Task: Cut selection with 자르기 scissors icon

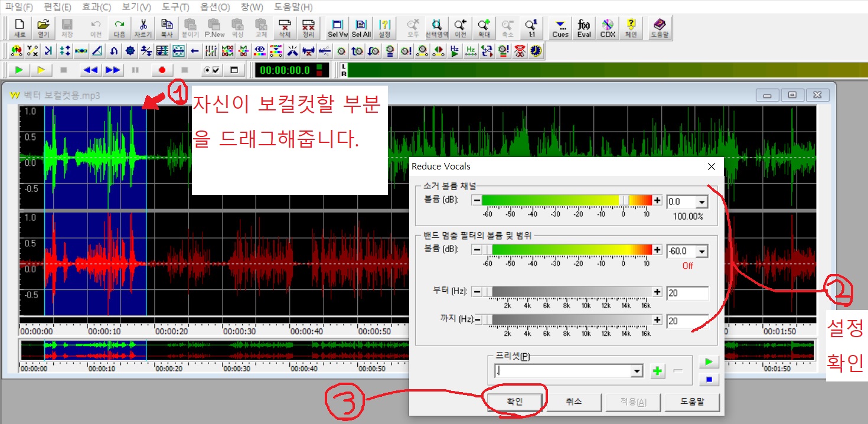Action: [x=143, y=27]
